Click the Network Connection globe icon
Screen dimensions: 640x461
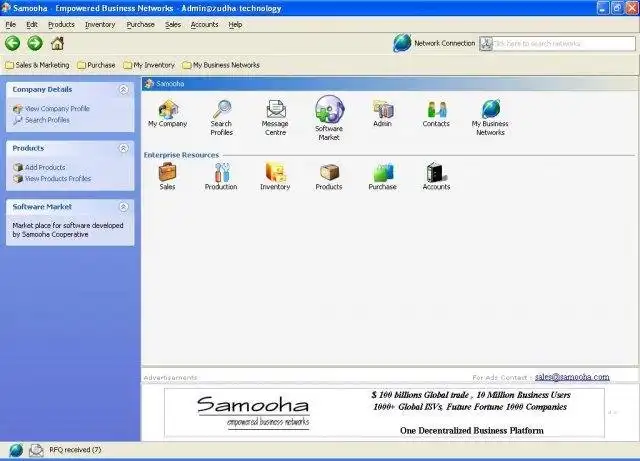coord(402,43)
